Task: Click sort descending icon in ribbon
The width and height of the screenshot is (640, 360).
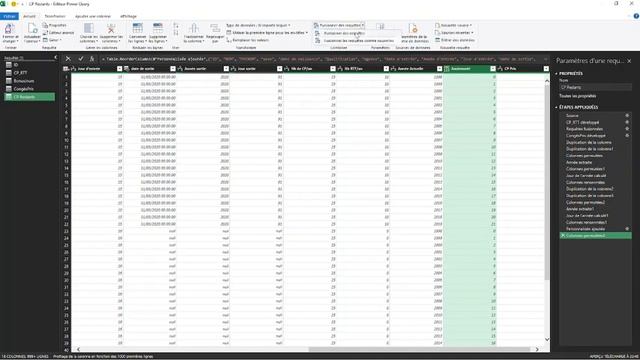Action: click(176, 33)
